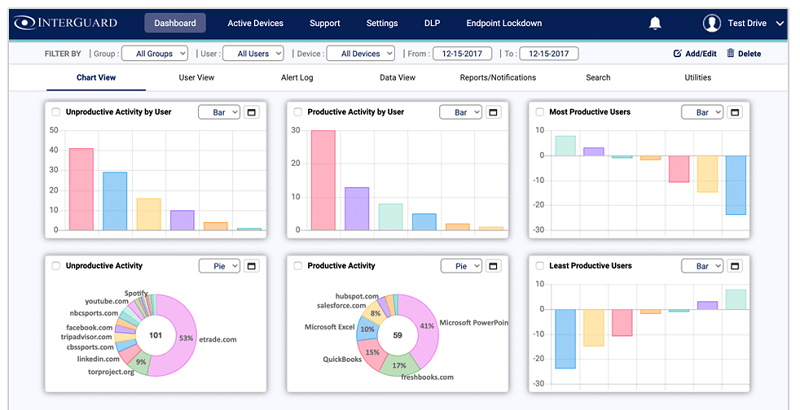Open the DLP section

(x=432, y=23)
